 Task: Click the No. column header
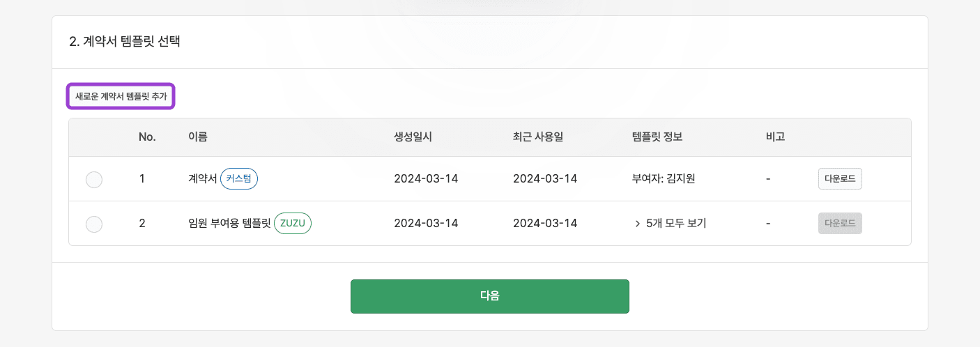coord(147,137)
